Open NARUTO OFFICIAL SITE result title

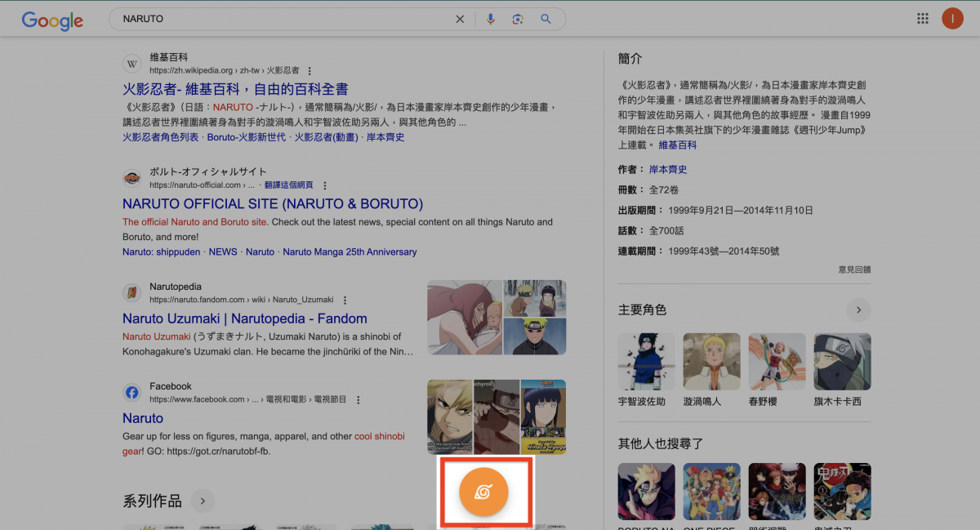click(273, 204)
